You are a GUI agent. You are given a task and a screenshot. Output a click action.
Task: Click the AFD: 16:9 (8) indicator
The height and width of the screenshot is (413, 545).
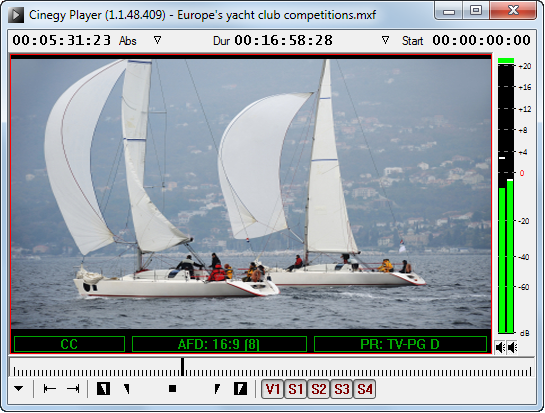[219, 344]
